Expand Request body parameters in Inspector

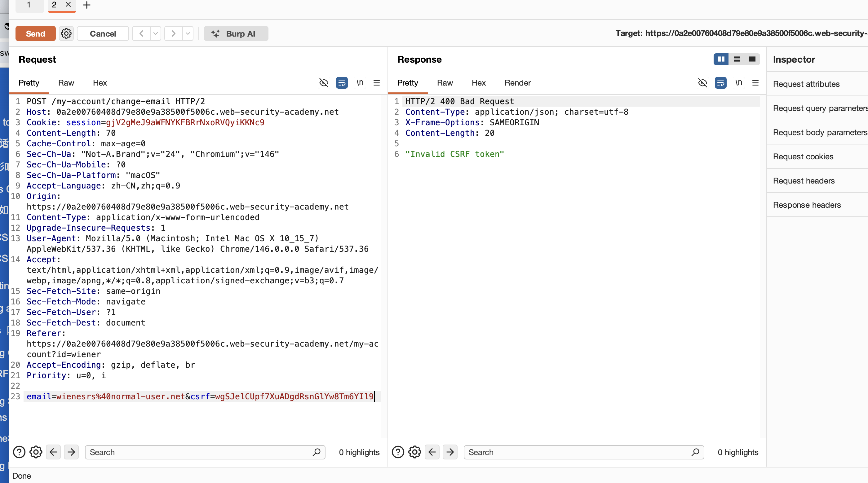point(819,132)
